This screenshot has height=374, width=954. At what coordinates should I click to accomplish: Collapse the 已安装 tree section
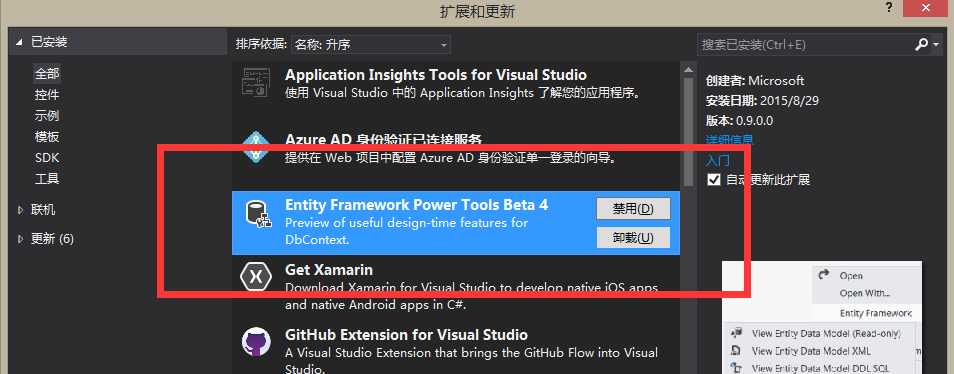(19, 42)
